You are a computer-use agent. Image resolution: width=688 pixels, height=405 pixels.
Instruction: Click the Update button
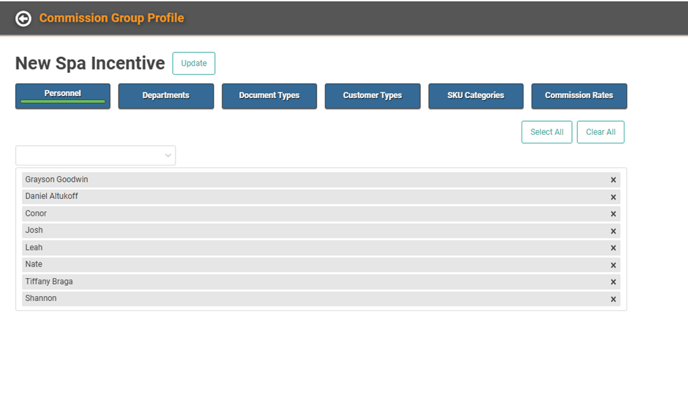(194, 63)
